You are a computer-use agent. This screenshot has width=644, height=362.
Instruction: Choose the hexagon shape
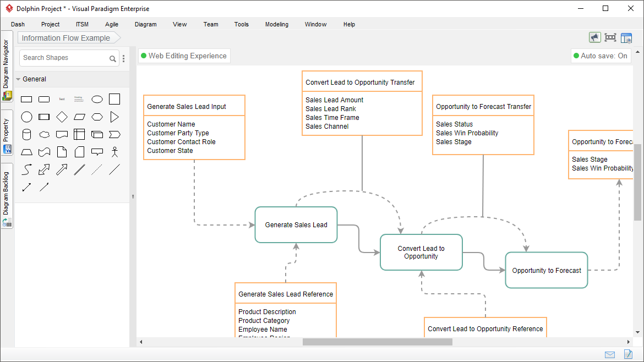[x=97, y=117]
